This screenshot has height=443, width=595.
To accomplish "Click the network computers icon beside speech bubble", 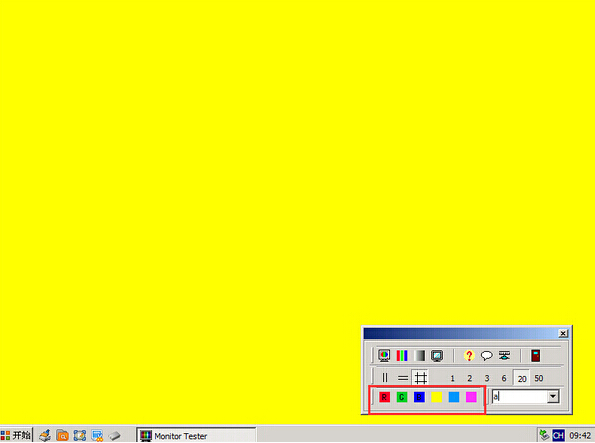I will coord(504,356).
